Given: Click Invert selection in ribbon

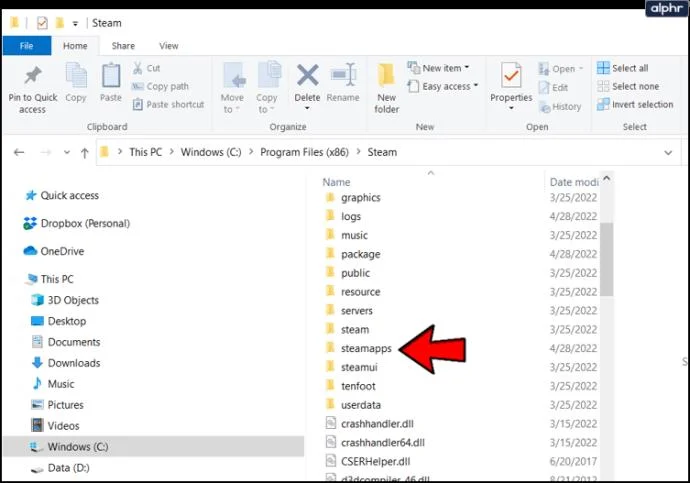Looking at the screenshot, I should [x=635, y=104].
